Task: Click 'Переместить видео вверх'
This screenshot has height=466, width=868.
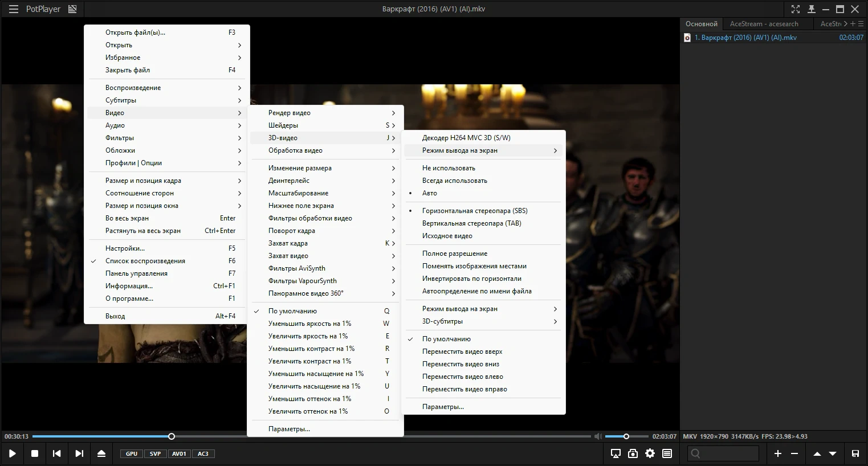Action: (483, 351)
